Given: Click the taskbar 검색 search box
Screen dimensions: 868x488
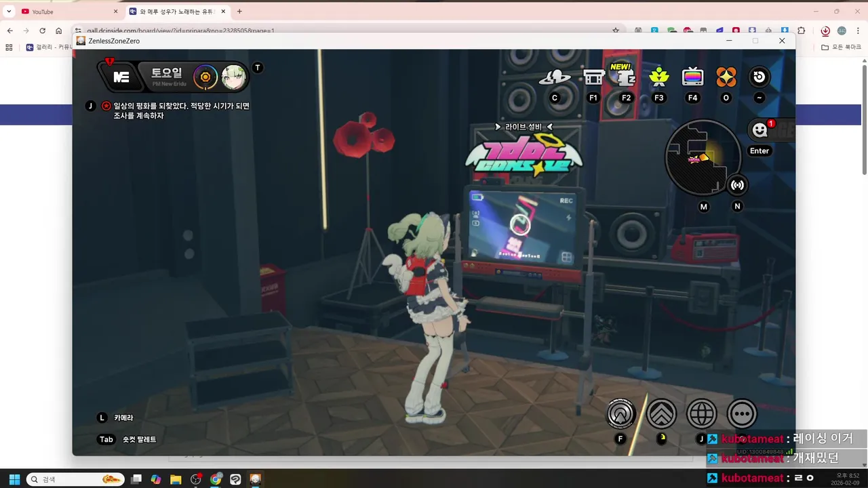Looking at the screenshot, I should tap(75, 479).
